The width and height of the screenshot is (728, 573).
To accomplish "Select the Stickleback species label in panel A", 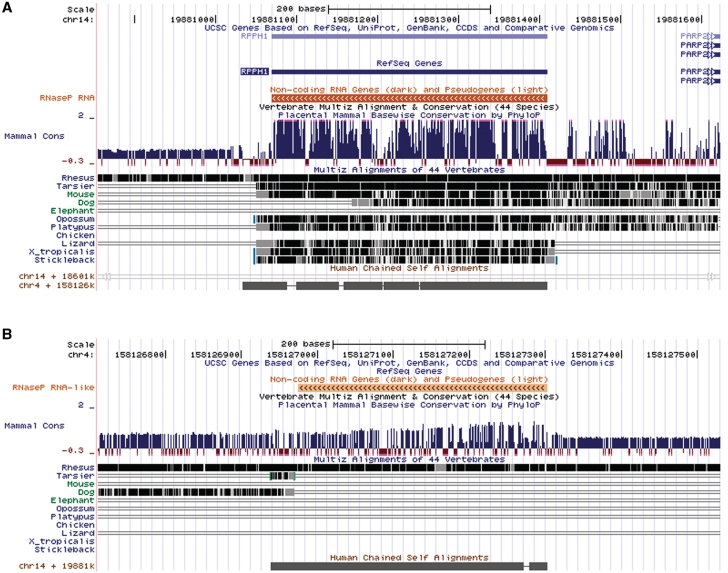I will click(x=65, y=260).
